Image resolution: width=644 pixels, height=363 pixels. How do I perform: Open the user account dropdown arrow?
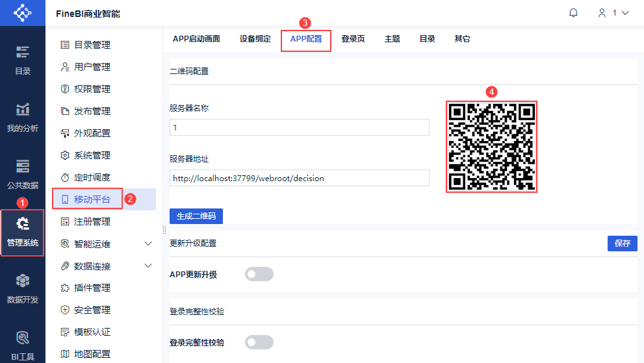pyautogui.click(x=625, y=13)
